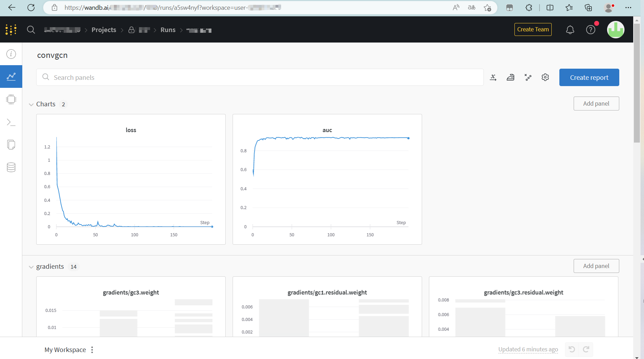644x359 pixels.
Task: Open browser collections icon
Action: point(588,8)
